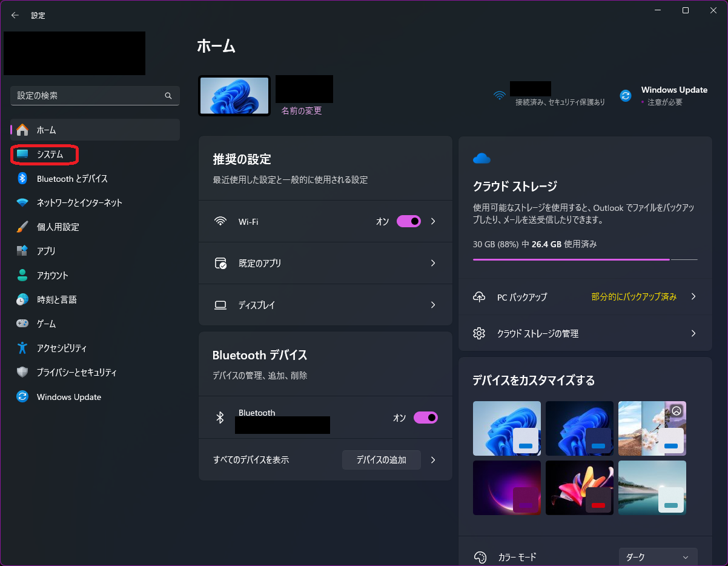728x566 pixels.
Task: Click the 設定の検索 search field
Action: click(88, 96)
